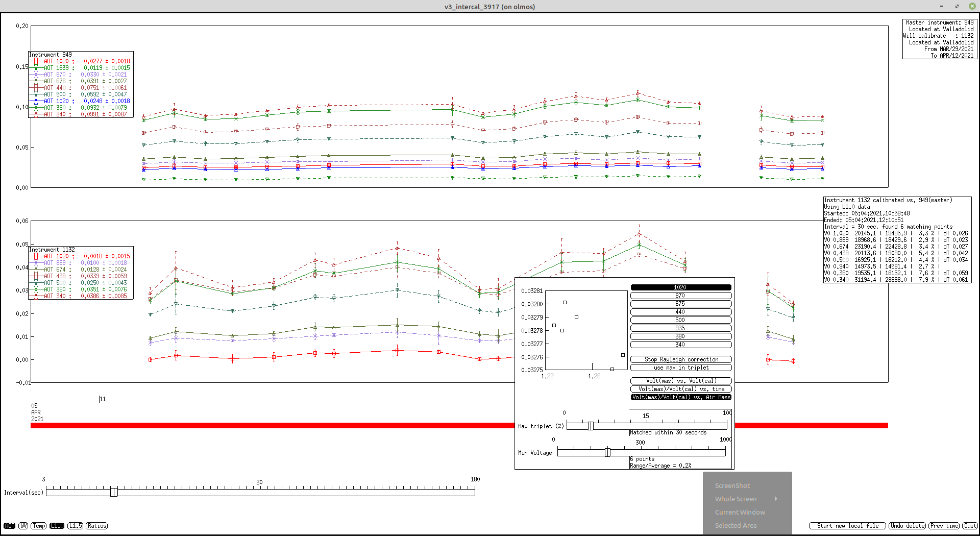Click 'AOT 676' entry in Instrument 949 legend
Image resolution: width=980 pixels, height=536 pixels.
point(80,81)
